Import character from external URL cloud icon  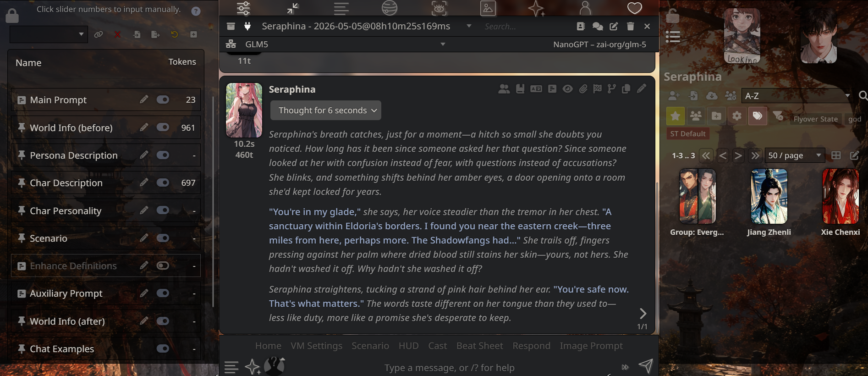click(x=712, y=95)
